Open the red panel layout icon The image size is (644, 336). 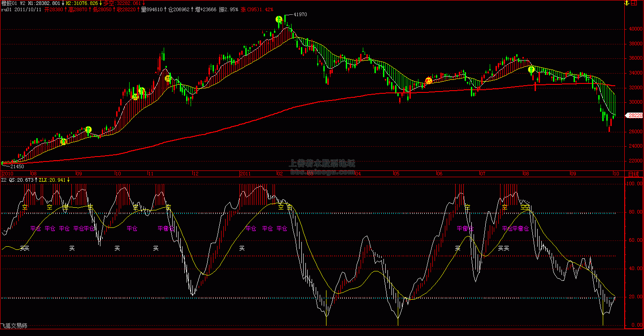point(634,3)
